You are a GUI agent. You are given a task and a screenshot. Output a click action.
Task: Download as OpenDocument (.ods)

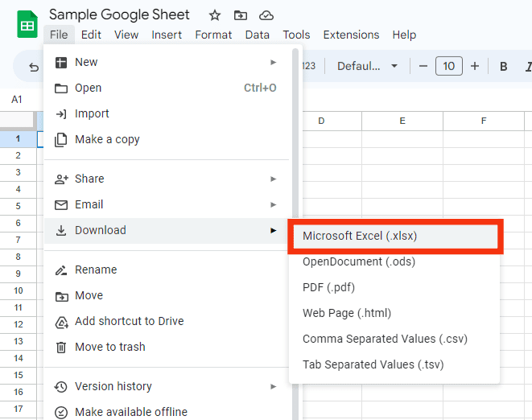[394, 261]
